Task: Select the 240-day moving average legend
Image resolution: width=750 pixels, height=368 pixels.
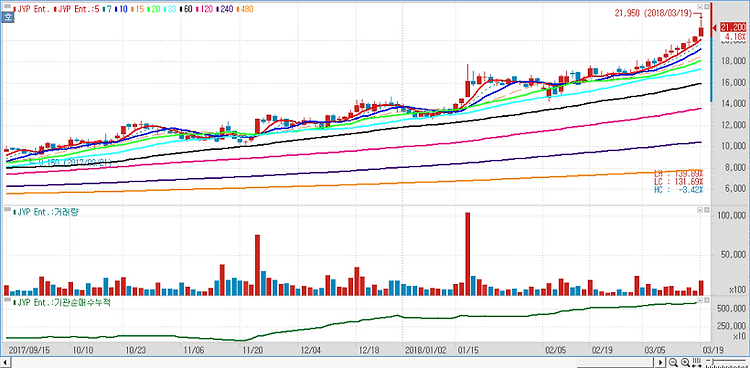Action: coord(226,8)
